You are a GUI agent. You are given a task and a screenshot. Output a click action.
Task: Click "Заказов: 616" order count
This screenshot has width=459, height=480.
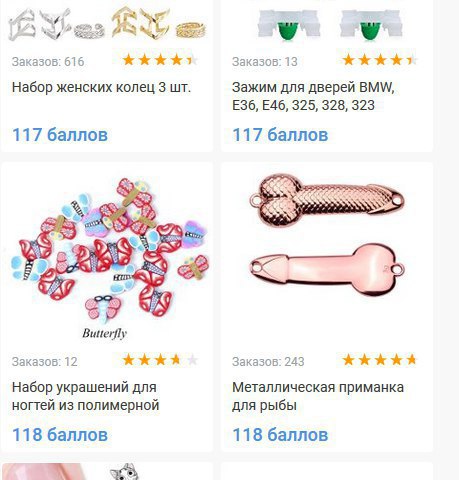tap(48, 62)
